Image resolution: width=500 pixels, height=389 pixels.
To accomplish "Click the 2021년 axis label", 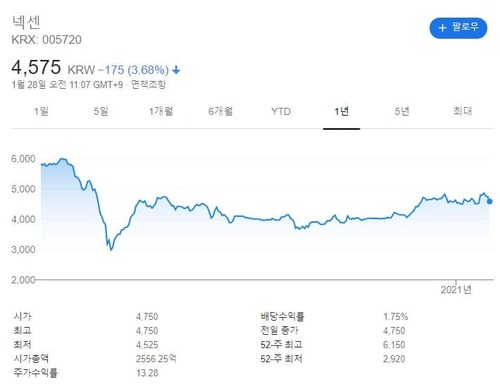I will coord(456,289).
